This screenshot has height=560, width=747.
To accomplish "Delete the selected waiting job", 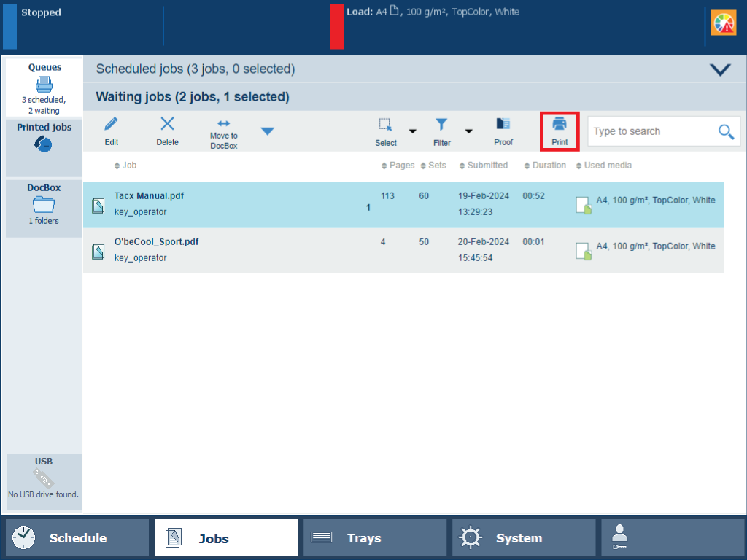I will point(167,125).
